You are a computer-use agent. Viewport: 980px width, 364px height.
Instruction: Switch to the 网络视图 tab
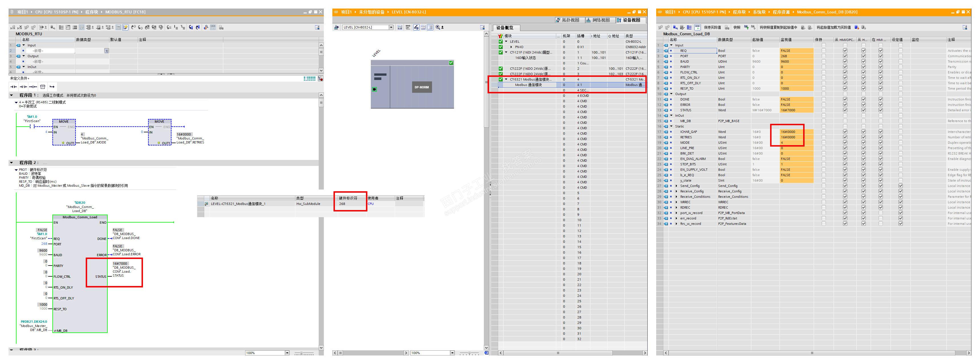[x=598, y=20]
